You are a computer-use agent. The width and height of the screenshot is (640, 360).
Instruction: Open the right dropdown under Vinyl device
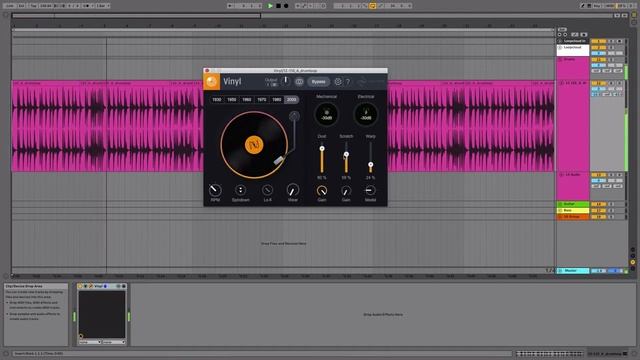(x=114, y=342)
